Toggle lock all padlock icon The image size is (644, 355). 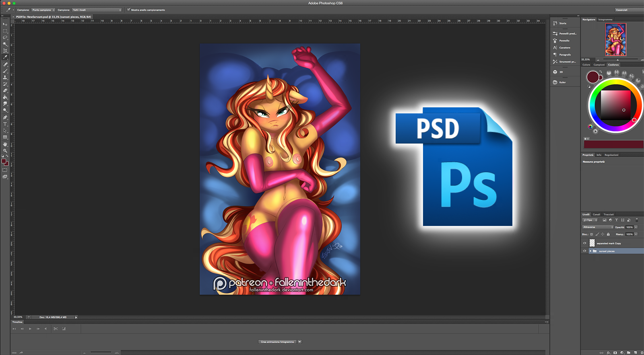(608, 234)
